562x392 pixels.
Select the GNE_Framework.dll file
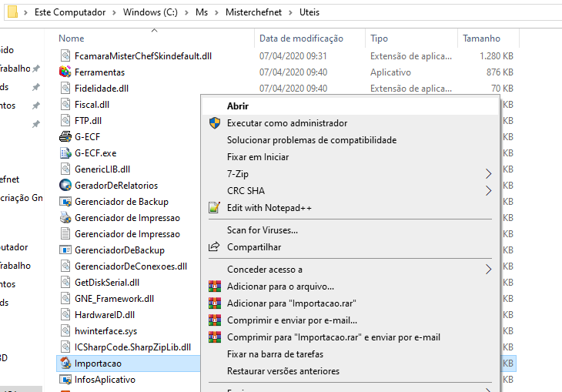114,299
